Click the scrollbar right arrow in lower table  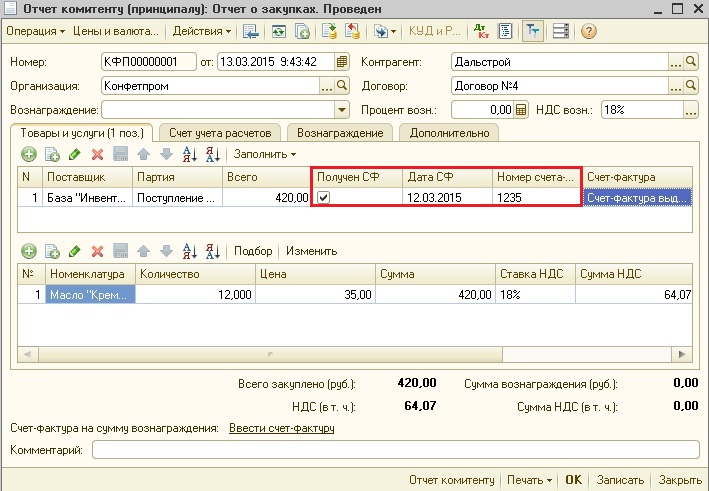tap(682, 354)
